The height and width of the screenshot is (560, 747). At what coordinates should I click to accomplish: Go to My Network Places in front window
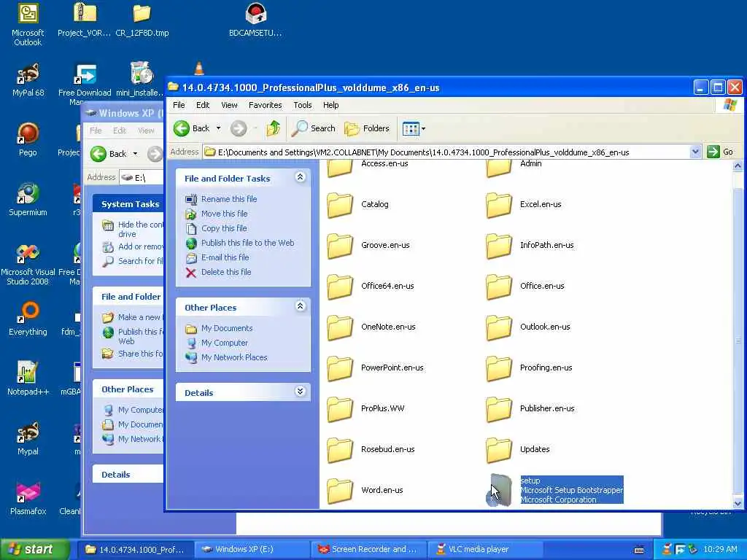[x=234, y=357]
